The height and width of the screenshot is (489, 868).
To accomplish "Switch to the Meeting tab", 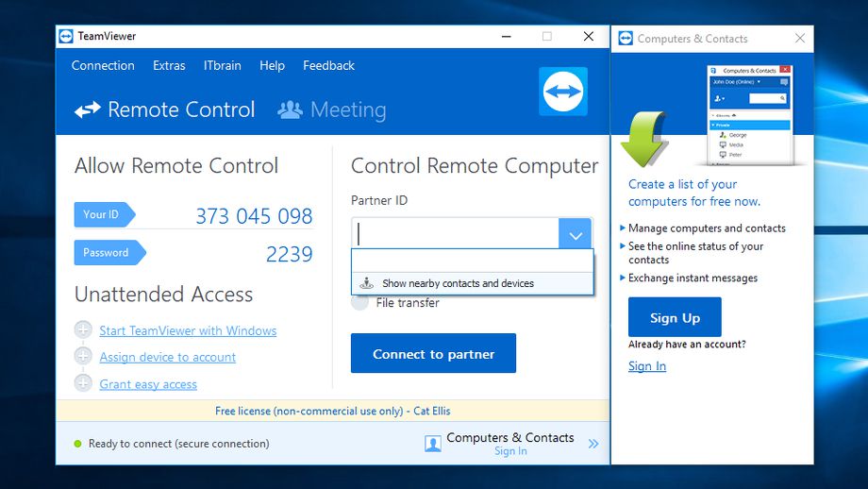I will 332,110.
